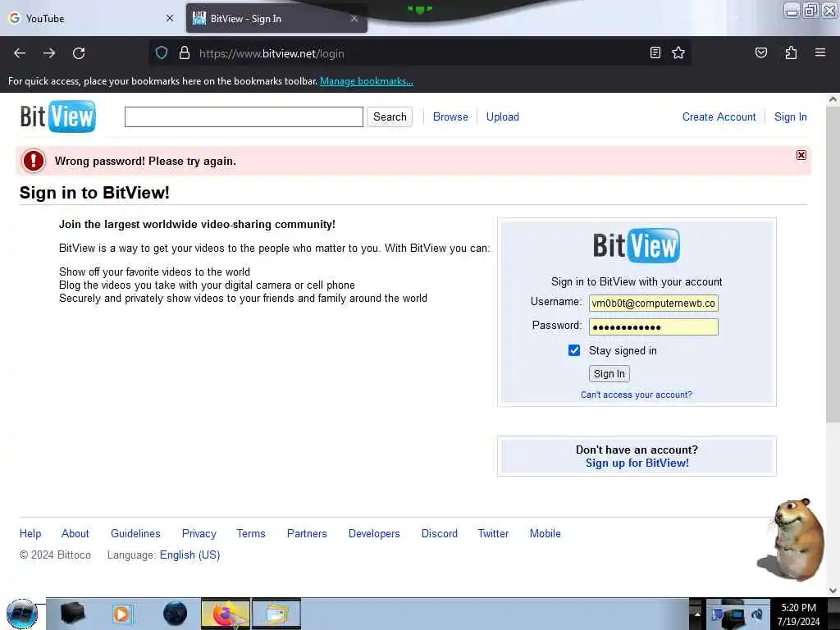Open the Firefox hamburger menu
Image resolution: width=840 pixels, height=630 pixels.
[x=820, y=52]
